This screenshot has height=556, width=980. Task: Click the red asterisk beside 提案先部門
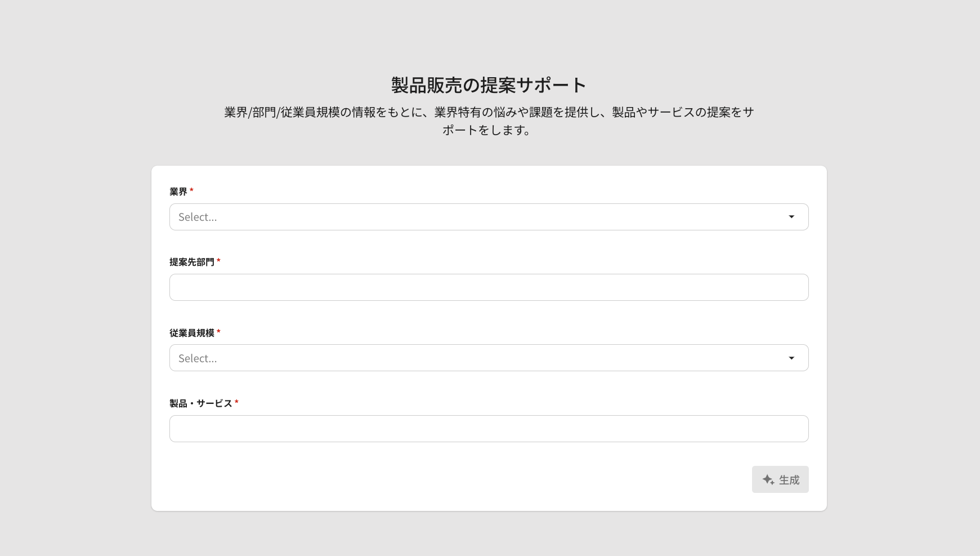[218, 261]
